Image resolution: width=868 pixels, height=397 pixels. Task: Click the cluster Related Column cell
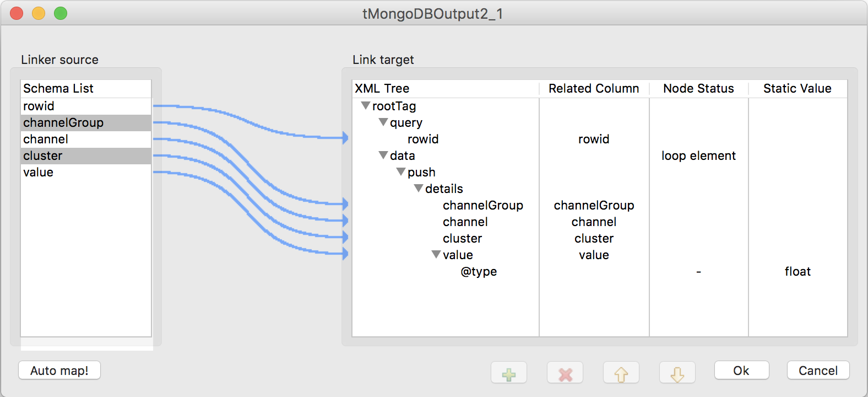[x=594, y=238]
